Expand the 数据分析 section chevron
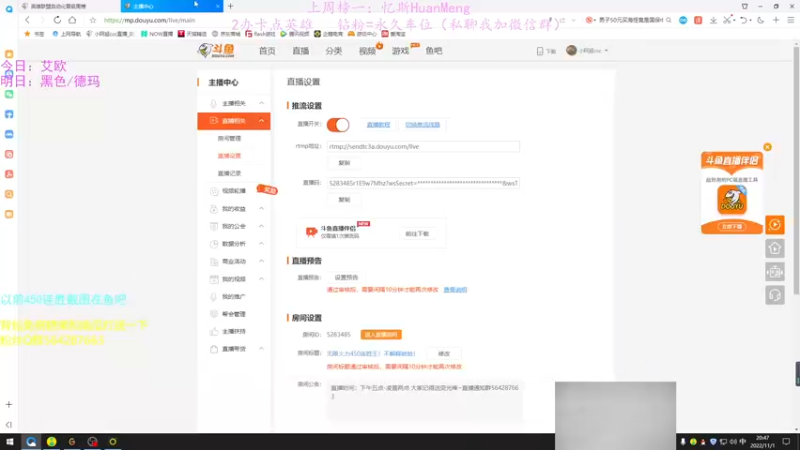The image size is (800, 450). point(261,244)
